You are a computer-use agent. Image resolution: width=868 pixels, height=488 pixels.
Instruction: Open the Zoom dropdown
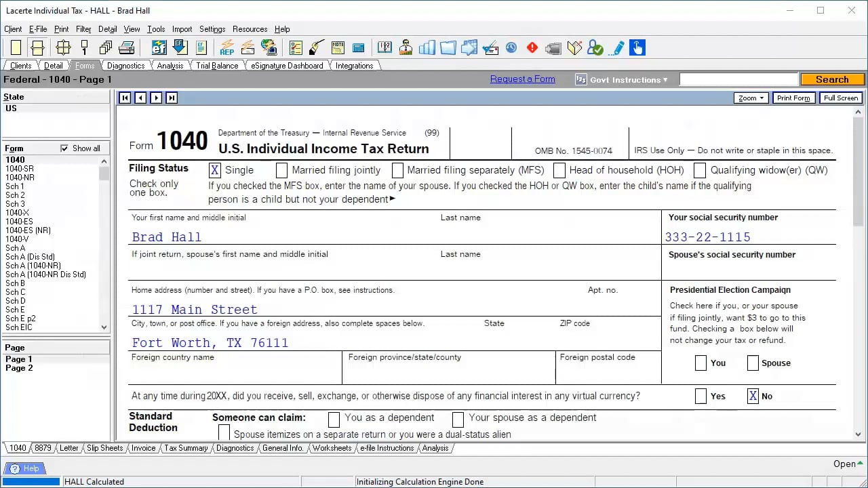tap(751, 98)
